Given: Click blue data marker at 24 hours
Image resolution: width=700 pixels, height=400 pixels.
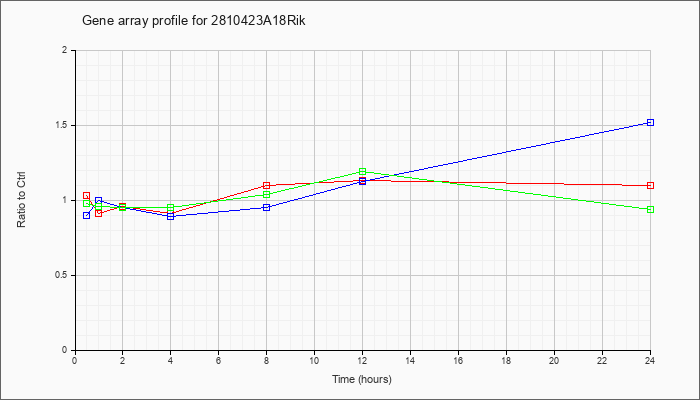Looking at the screenshot, I should tap(650, 122).
